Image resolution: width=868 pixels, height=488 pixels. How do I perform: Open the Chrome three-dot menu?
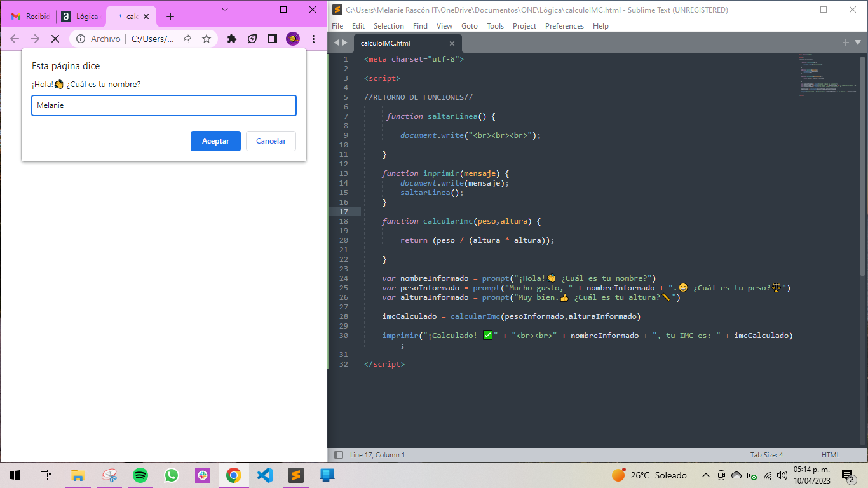point(313,39)
